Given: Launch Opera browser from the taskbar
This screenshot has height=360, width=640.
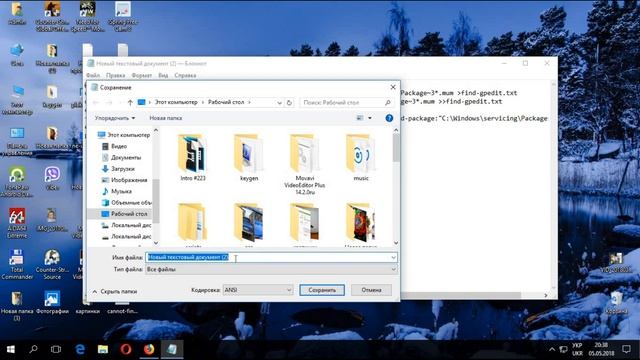Looking at the screenshot, I should tap(126, 349).
